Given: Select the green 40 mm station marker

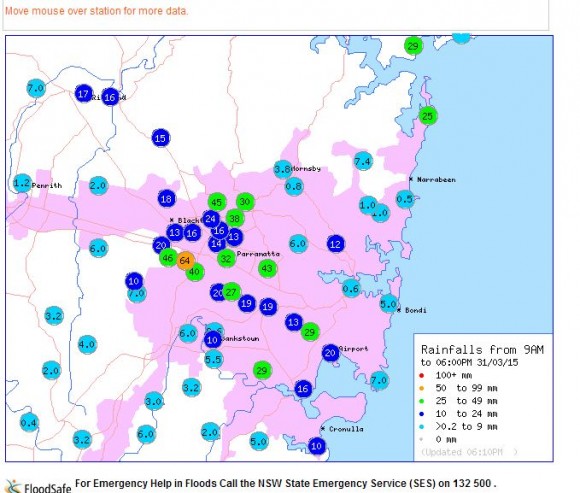Looking at the screenshot, I should pos(195,272).
